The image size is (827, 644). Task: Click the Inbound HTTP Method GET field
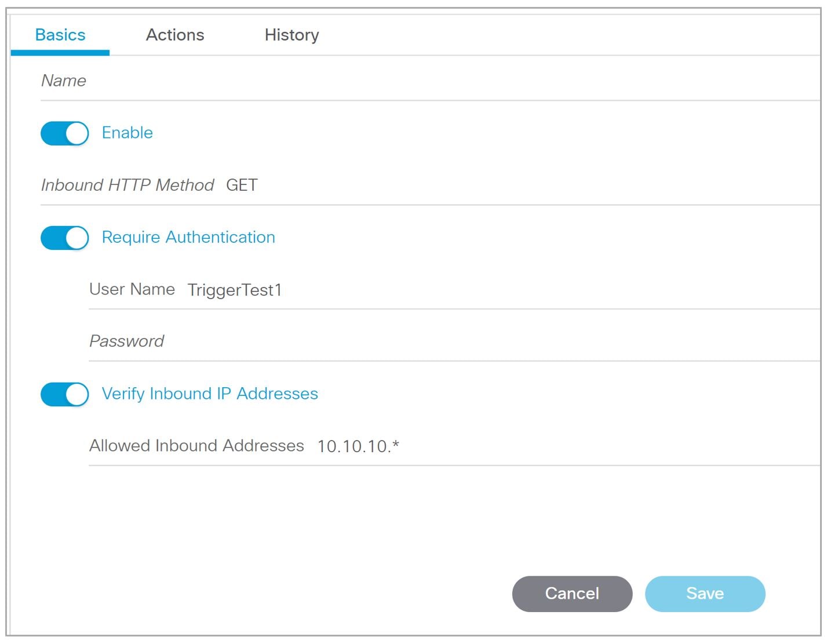point(430,185)
